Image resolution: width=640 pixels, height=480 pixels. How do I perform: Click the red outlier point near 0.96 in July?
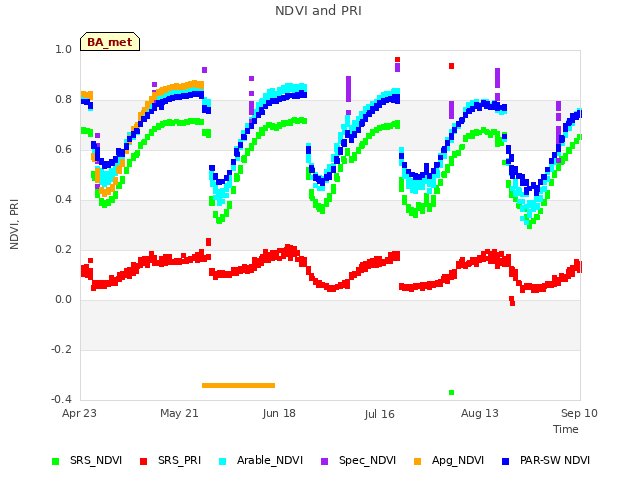398,60
